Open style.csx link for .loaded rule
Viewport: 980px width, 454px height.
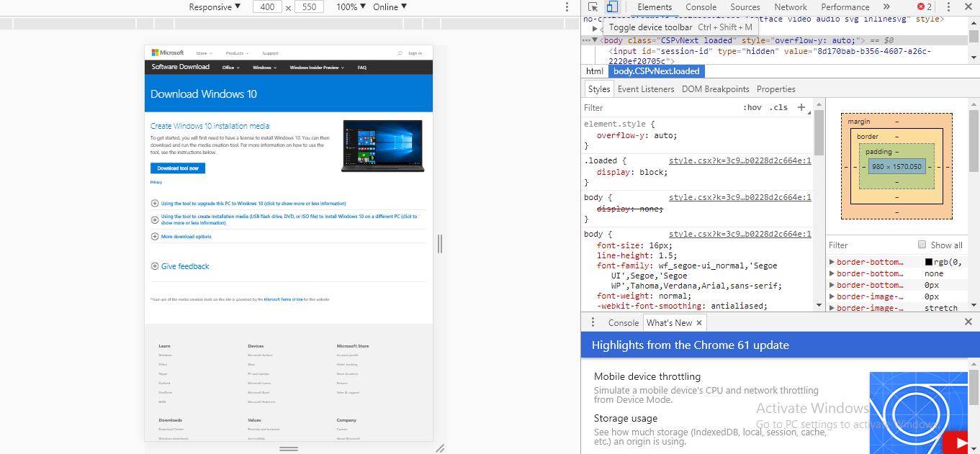[x=740, y=161]
